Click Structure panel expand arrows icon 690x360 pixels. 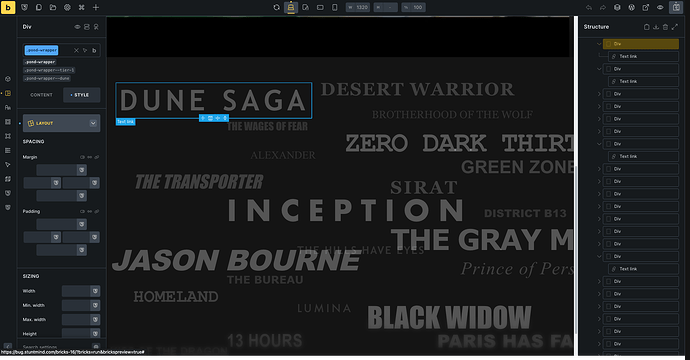pos(675,27)
